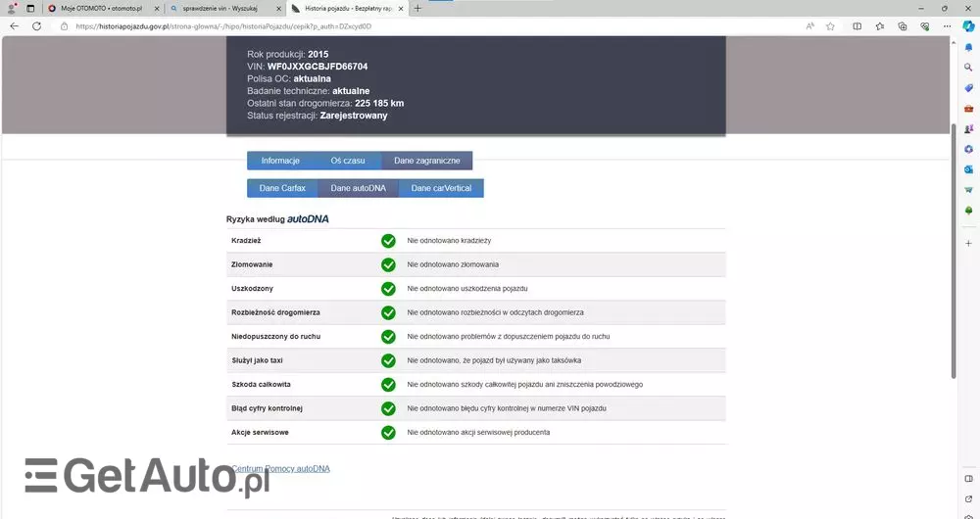The image size is (980, 519).
Task: Open Outlook from the Edge sidebar
Action: point(968,169)
